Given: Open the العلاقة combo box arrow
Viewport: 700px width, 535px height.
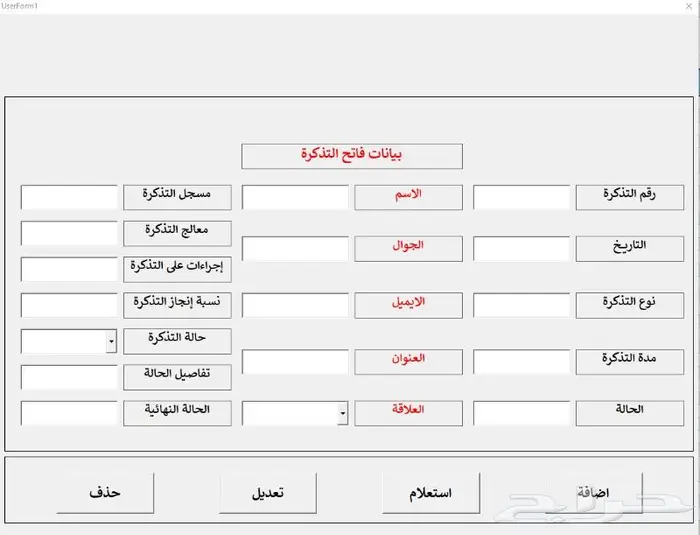Looking at the screenshot, I should click(x=342, y=412).
